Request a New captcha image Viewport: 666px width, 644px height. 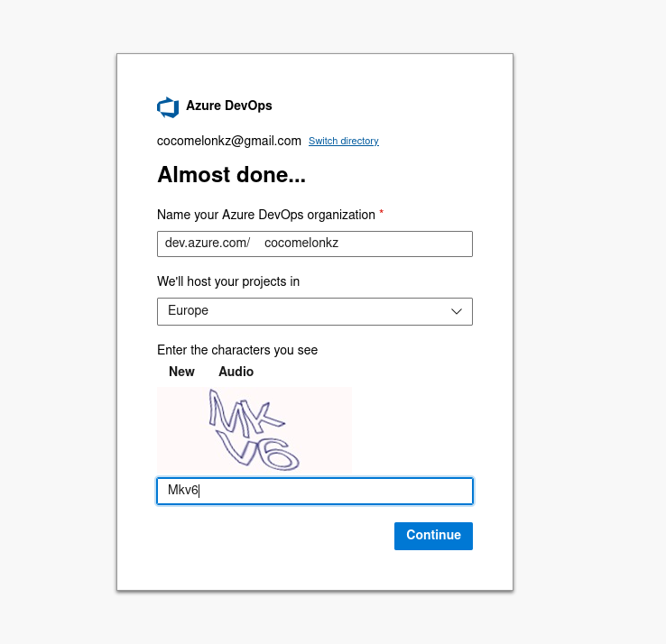click(181, 372)
